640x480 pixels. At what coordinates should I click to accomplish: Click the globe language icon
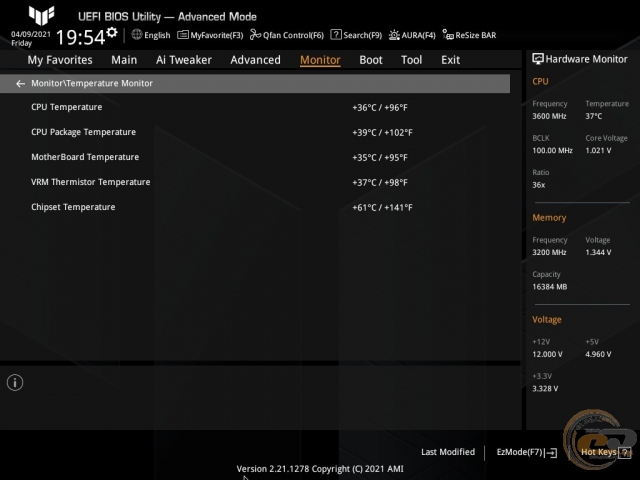(137, 35)
